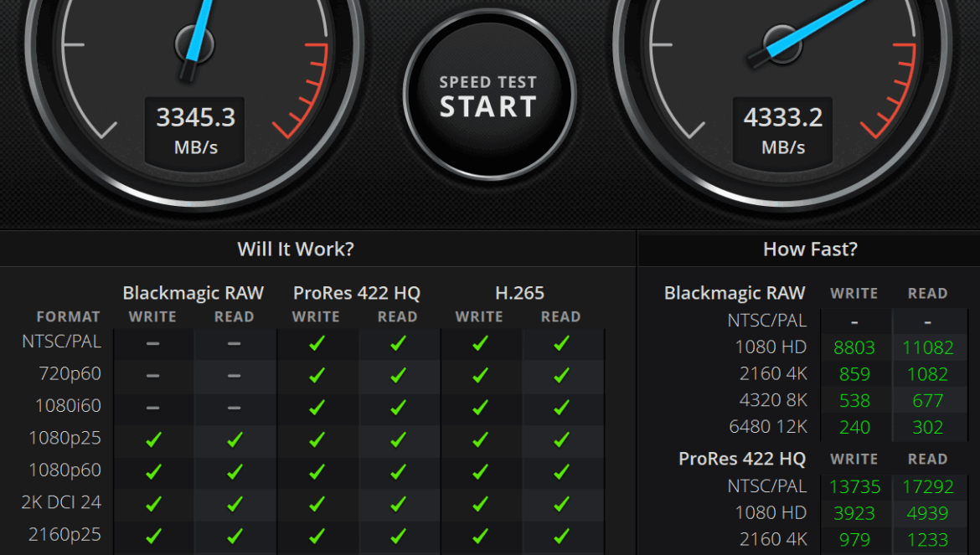Viewport: 980px width, 555px height.
Task: Click the H.265 write checkmark for 1080p60
Action: 480,472
